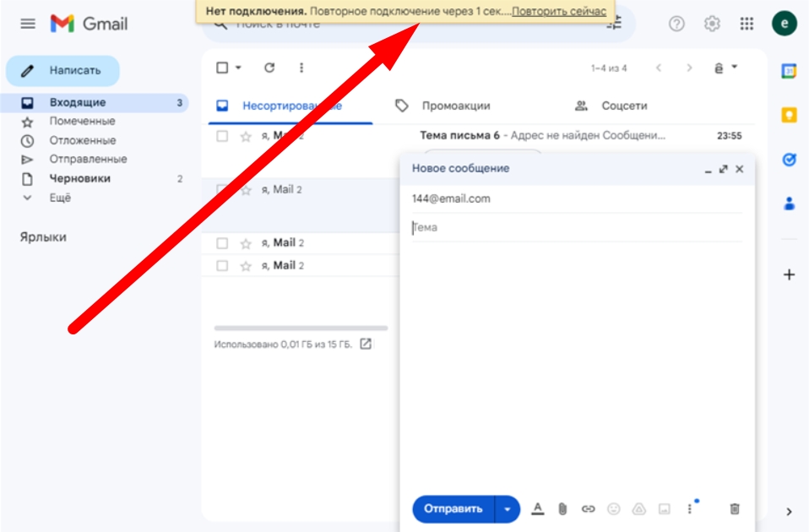The width and height of the screenshot is (809, 532).
Task: Star the second email row
Action: pos(246,190)
